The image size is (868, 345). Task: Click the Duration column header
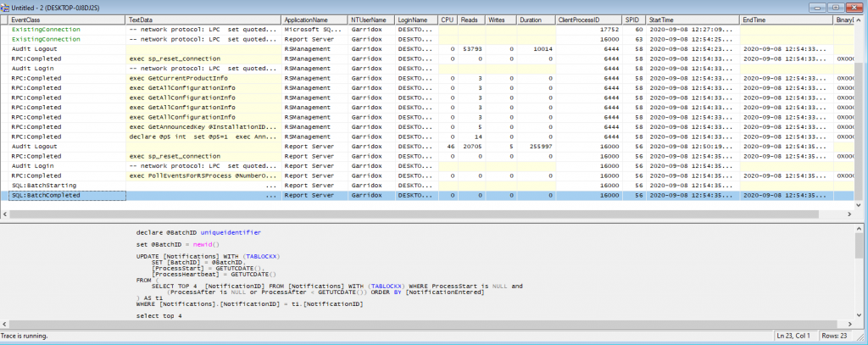pos(537,20)
